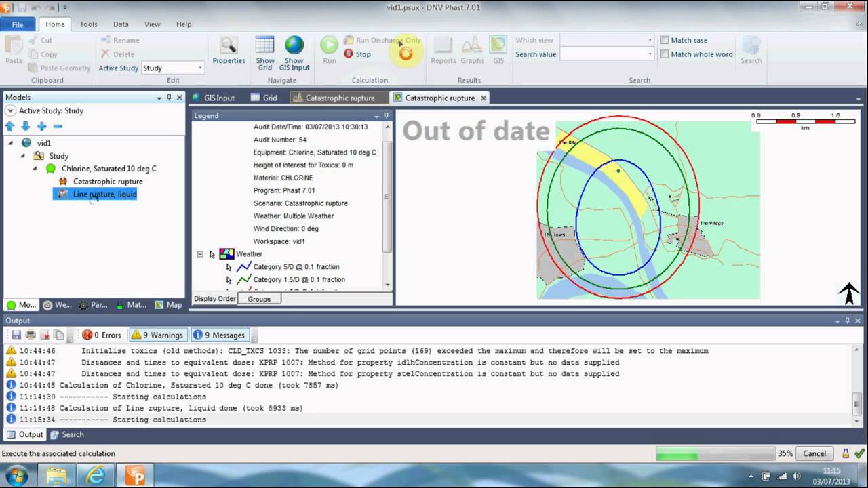Image resolution: width=868 pixels, height=488 pixels.
Task: Toggle the 0 Errors filter
Action: point(102,335)
